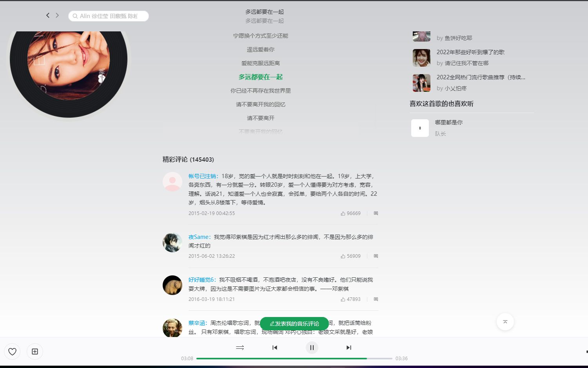This screenshot has width=588, height=368.
Task: Click the back-to-top arrow button
Action: tap(505, 322)
